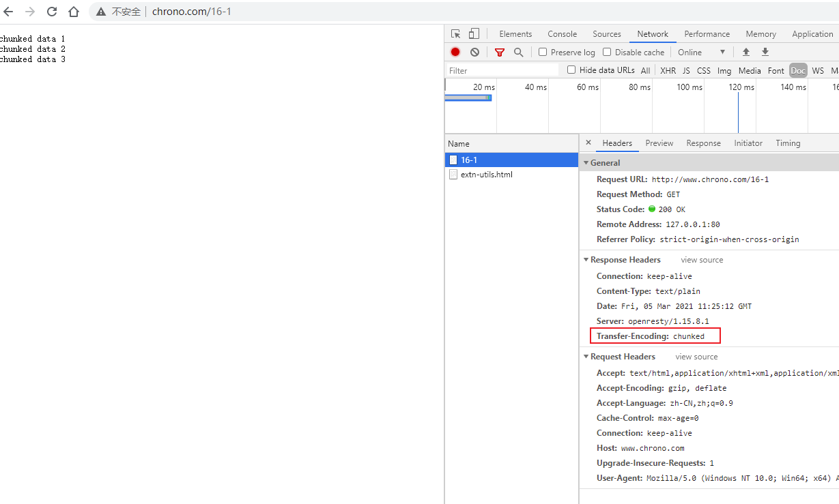This screenshot has width=839, height=504.
Task: Check the Disable cache option
Action: tap(607, 52)
